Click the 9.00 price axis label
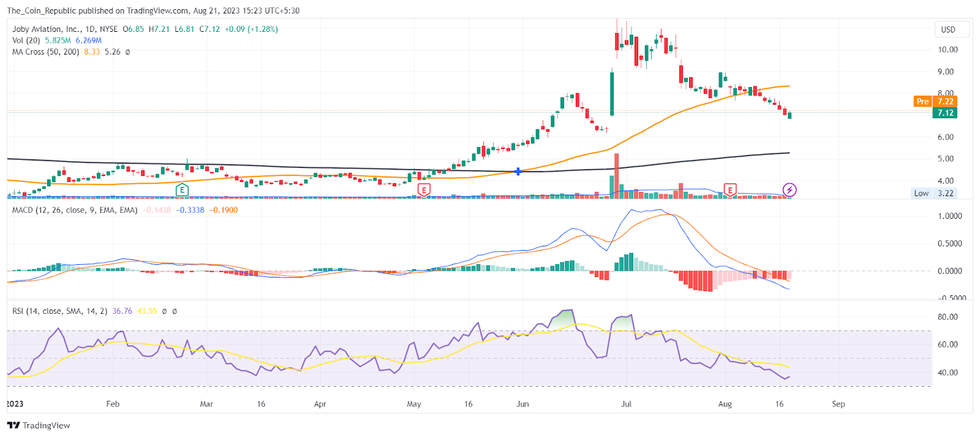This screenshot has height=437, width=980. point(946,72)
